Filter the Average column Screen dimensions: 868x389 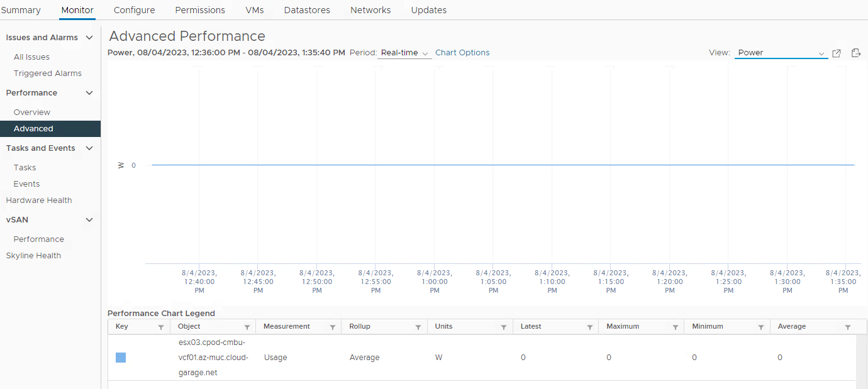tap(848, 327)
